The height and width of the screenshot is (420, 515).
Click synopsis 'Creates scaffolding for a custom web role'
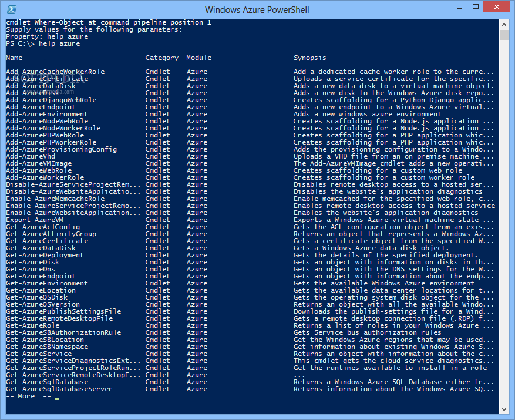click(x=378, y=171)
